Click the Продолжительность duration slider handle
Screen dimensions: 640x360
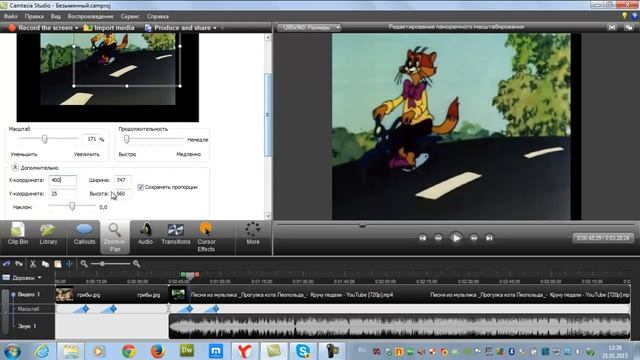(x=127, y=139)
